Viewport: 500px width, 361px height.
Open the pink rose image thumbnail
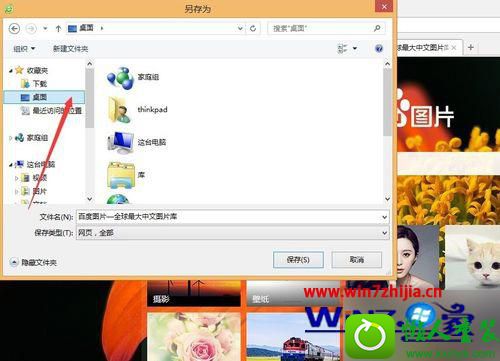point(194,337)
